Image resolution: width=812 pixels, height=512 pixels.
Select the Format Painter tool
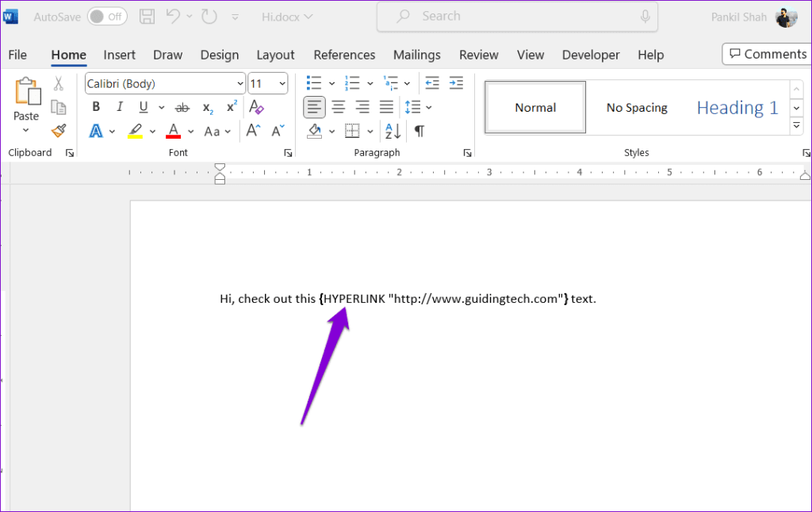[x=59, y=131]
